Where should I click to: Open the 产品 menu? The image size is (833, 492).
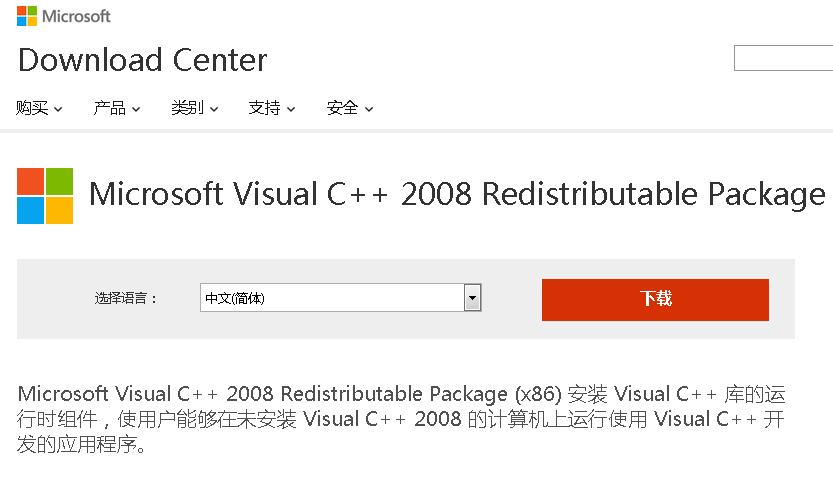coord(109,108)
